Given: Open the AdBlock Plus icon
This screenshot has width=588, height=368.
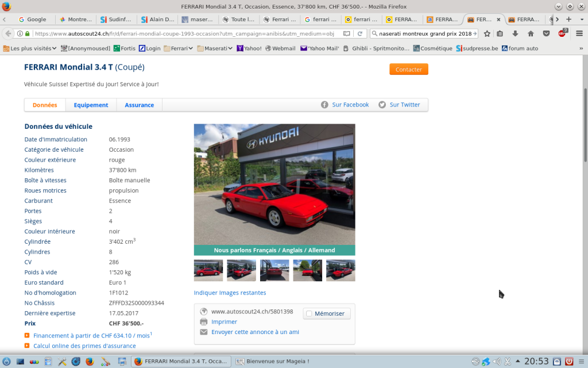Looking at the screenshot, I should pos(562,33).
